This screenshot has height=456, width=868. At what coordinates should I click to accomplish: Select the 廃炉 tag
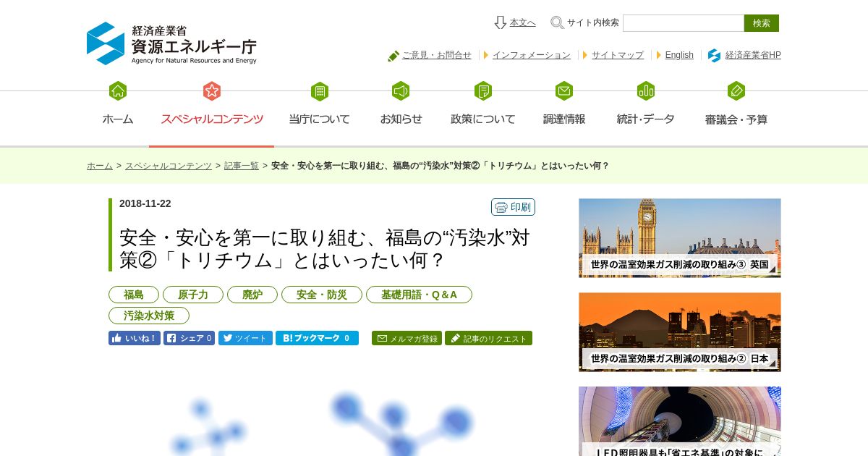click(252, 295)
